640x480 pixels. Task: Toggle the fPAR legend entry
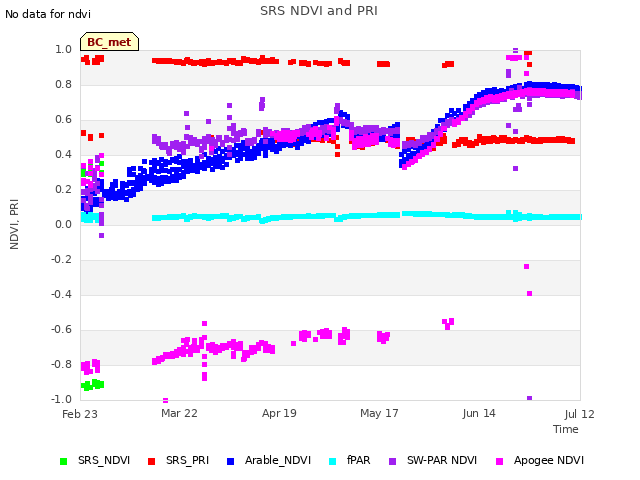pyautogui.click(x=350, y=460)
